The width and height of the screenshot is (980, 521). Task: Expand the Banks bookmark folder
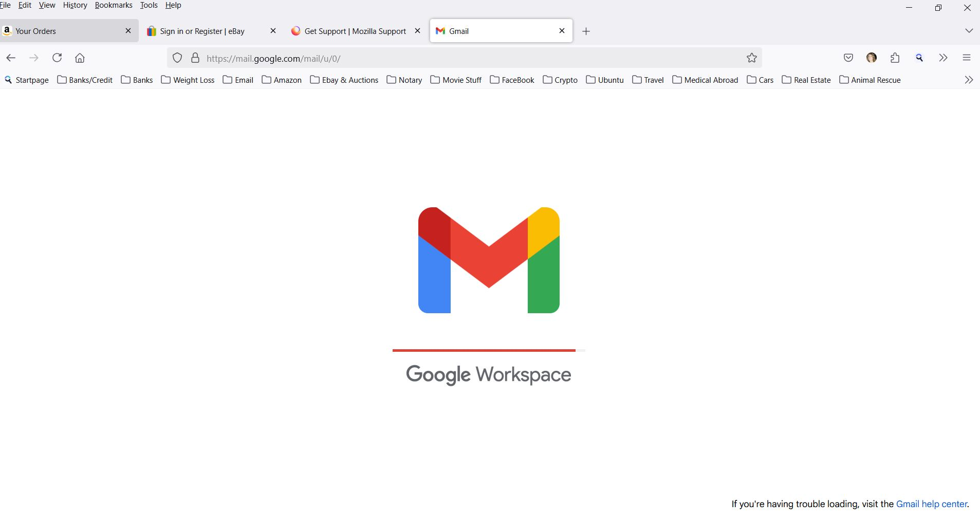(137, 80)
